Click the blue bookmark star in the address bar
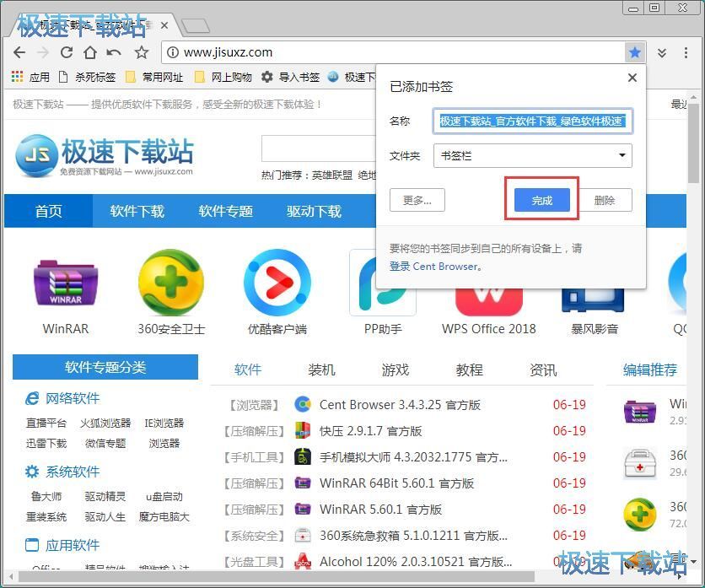Image resolution: width=705 pixels, height=588 pixels. point(635,52)
